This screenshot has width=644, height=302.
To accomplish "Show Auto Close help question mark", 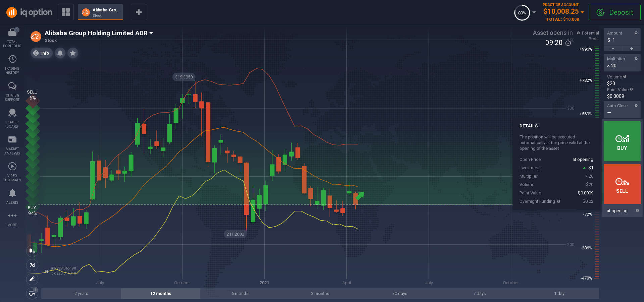I will 636,106.
